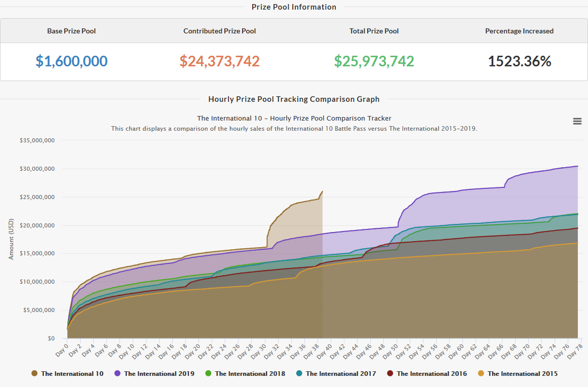Click the green $25,973,742 total prize pool
The height and width of the screenshot is (387, 588).
(374, 61)
